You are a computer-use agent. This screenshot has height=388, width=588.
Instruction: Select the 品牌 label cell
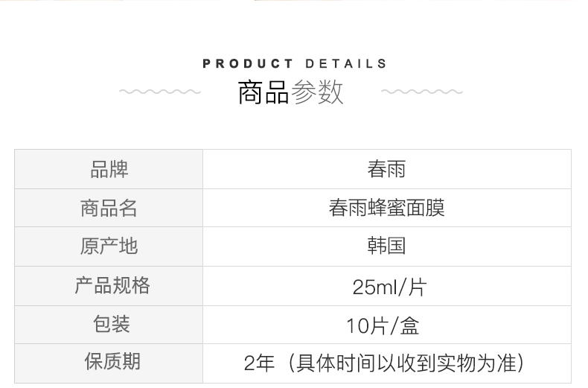click(x=109, y=170)
